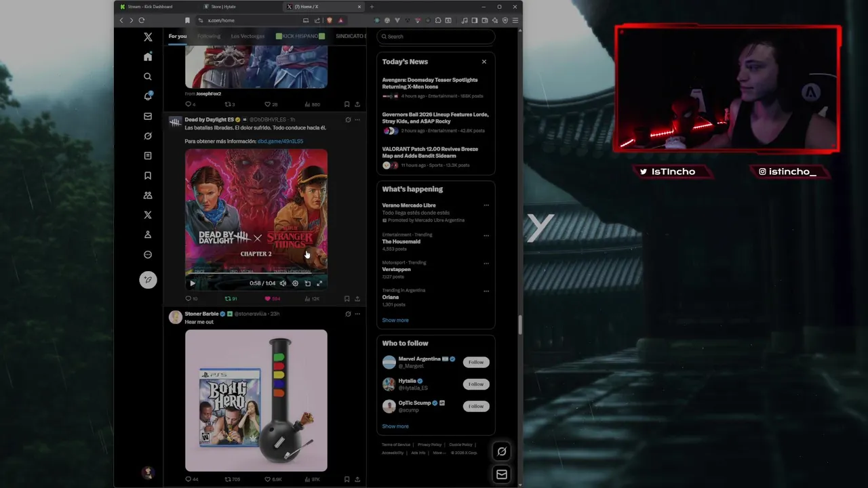Open more menu on Stoner Barbie post
The height and width of the screenshot is (488, 868).
(x=357, y=314)
